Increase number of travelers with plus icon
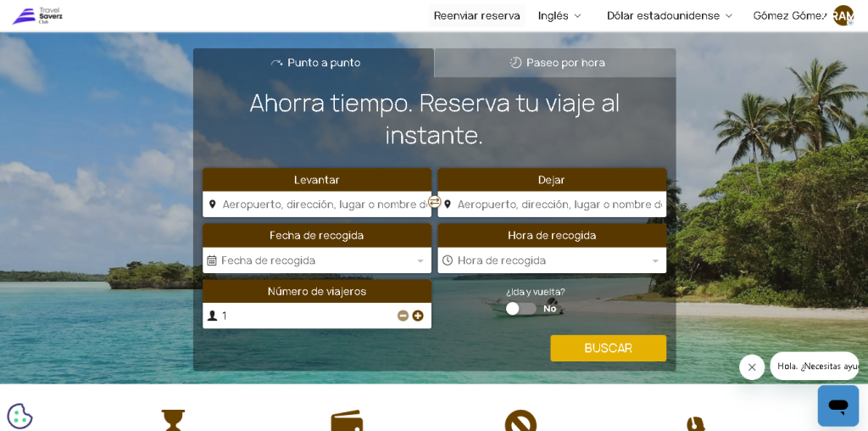This screenshot has width=868, height=431. click(x=418, y=316)
